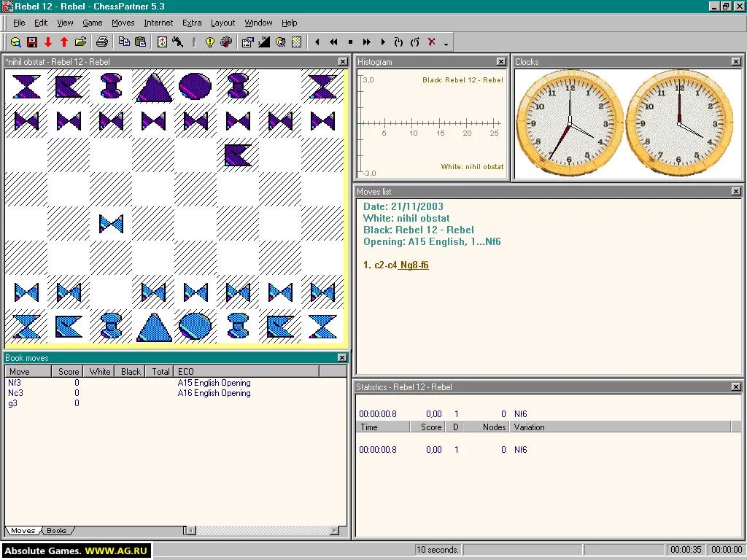Click the running figure toolbar icon
Image resolution: width=747 pixels, height=560 pixels.
tap(178, 42)
